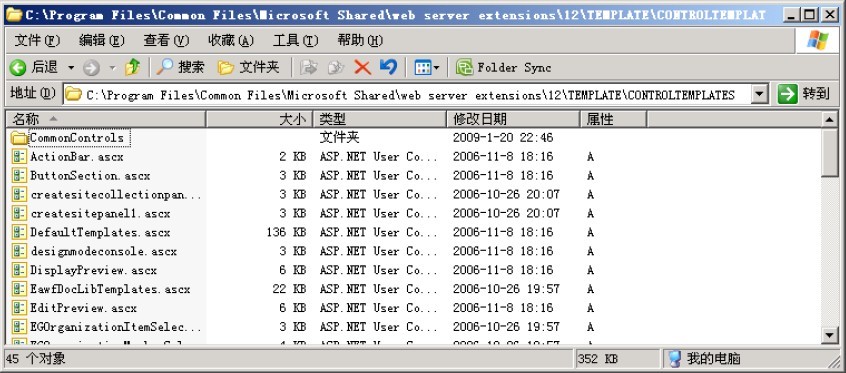Click the 22 KB size cell
The width and height of the screenshot is (846, 373).
click(x=290, y=289)
